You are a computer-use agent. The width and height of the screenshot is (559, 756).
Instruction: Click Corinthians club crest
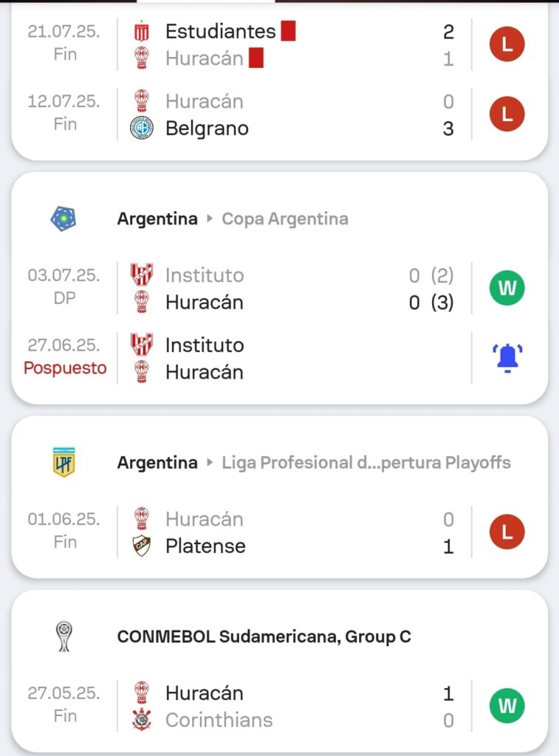[x=141, y=720]
